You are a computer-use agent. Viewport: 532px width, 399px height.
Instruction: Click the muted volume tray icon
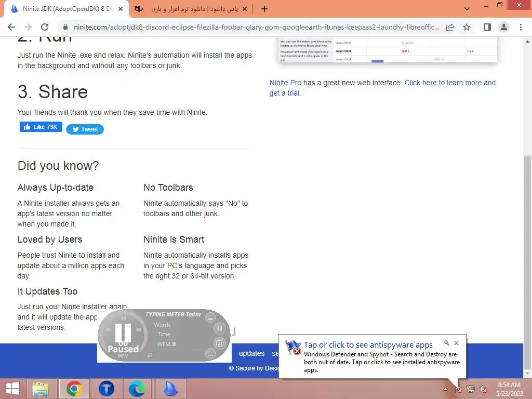[x=483, y=389]
